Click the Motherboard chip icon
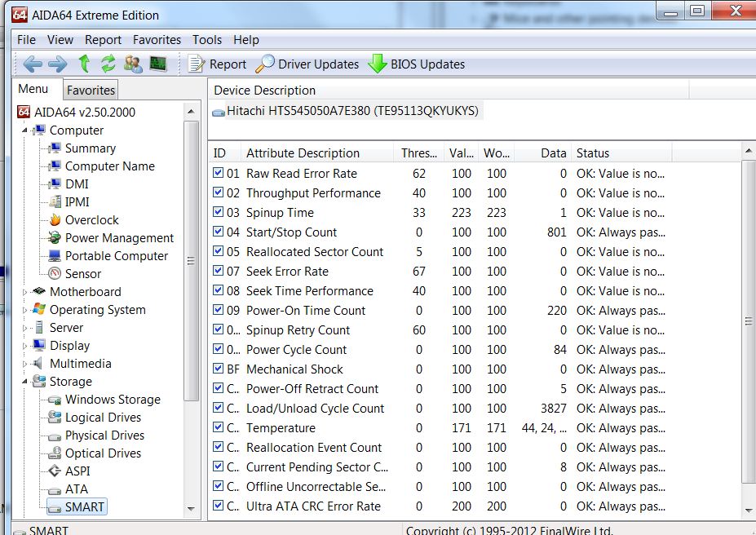756x535 pixels. tap(38, 291)
